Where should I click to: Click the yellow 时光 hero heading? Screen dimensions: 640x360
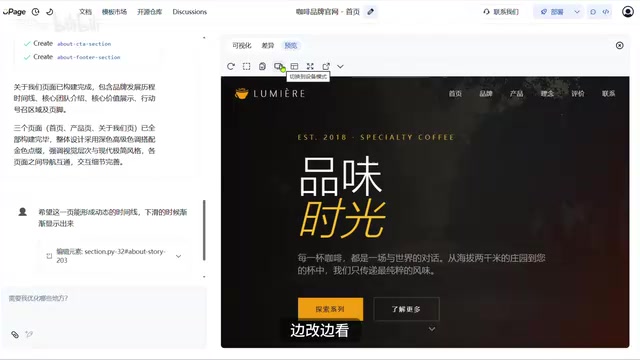(342, 220)
